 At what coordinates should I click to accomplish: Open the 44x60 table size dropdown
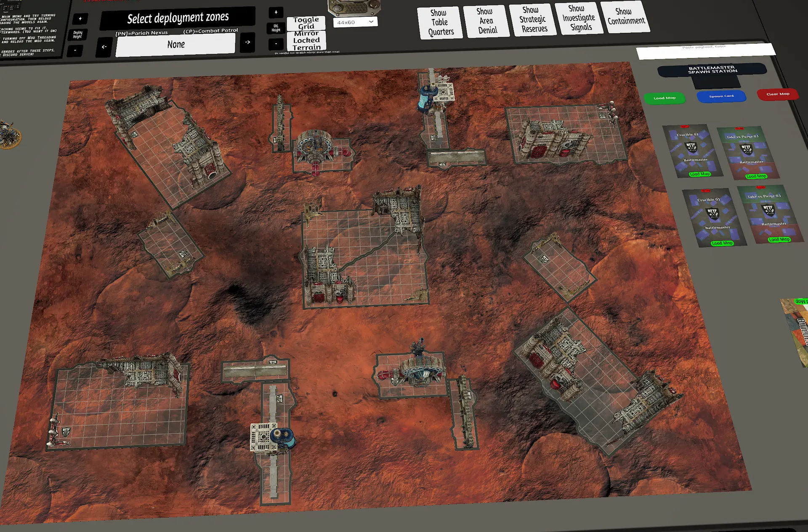(x=355, y=22)
